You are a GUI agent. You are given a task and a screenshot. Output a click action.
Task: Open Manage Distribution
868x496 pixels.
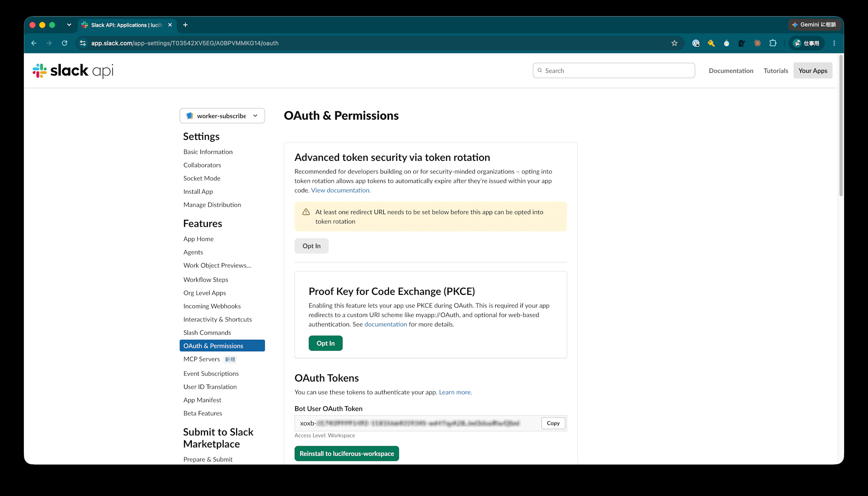[212, 205]
